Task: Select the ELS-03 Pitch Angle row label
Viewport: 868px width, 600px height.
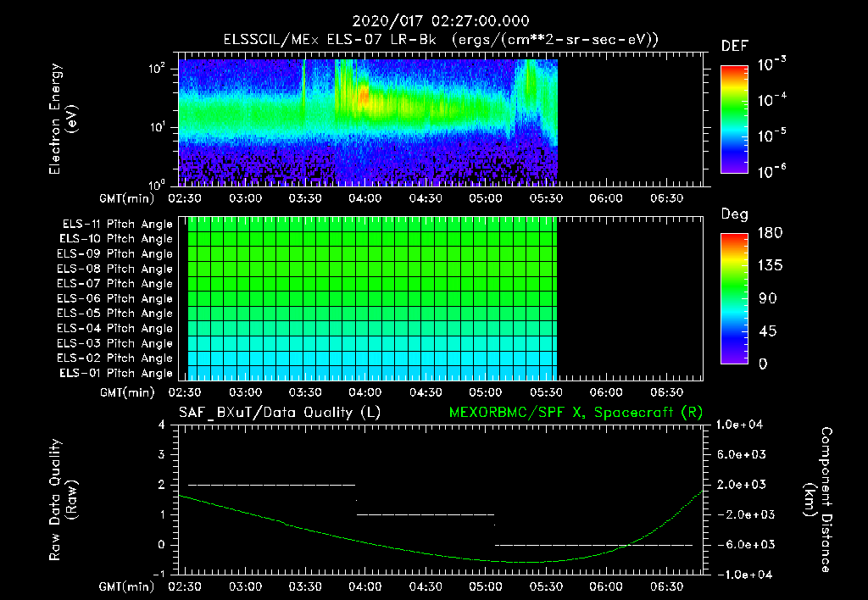Action: (x=115, y=343)
